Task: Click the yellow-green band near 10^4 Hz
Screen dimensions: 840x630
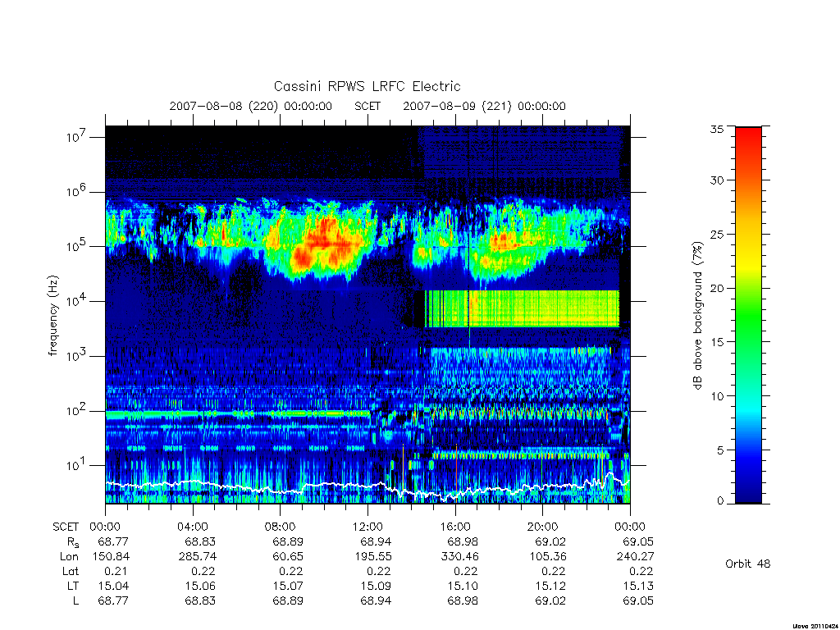Action: coord(522,309)
